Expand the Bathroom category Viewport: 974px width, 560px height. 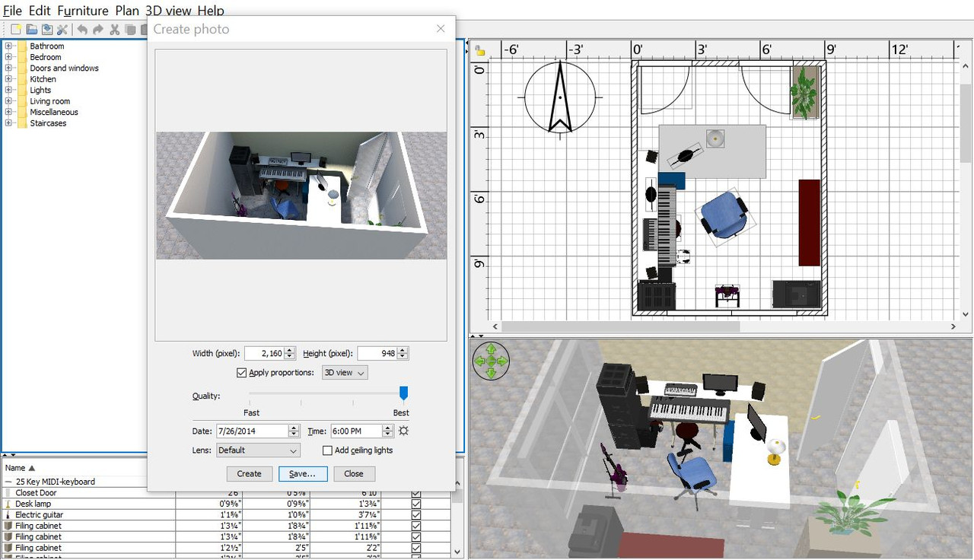tap(8, 46)
